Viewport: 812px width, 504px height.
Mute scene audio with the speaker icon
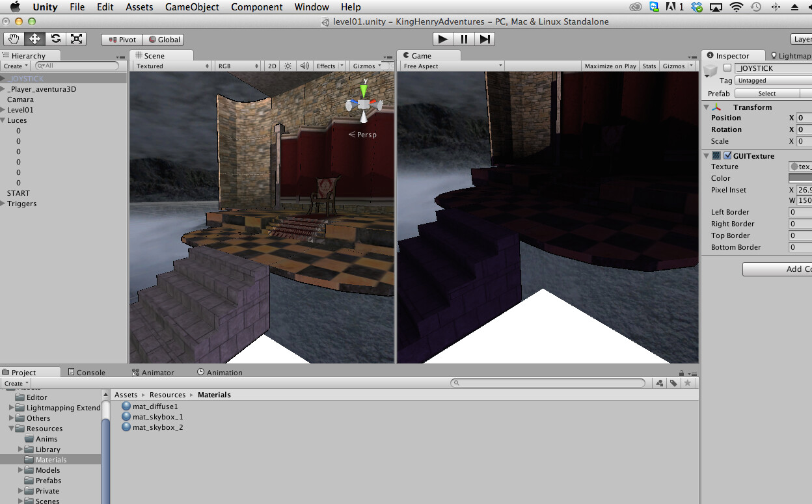point(304,65)
